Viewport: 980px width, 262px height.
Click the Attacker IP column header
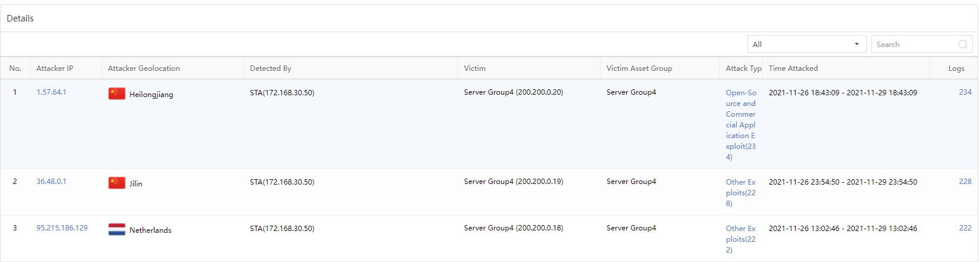click(55, 68)
